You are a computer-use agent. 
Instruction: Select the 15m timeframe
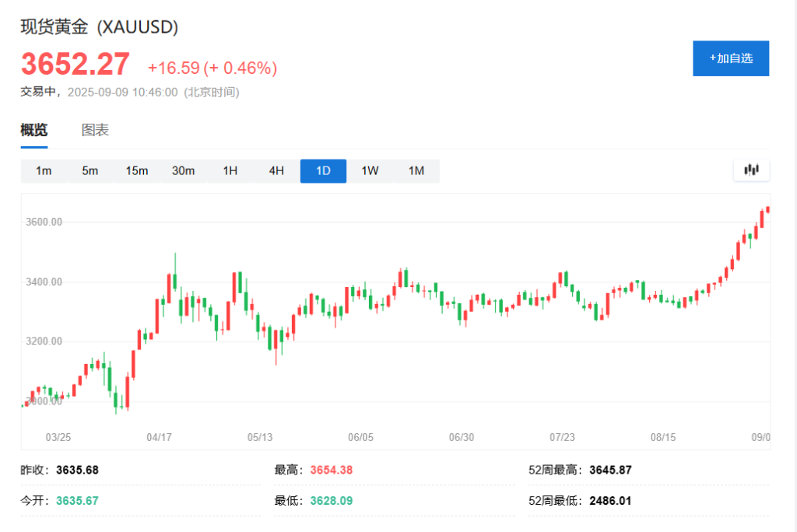click(x=137, y=170)
